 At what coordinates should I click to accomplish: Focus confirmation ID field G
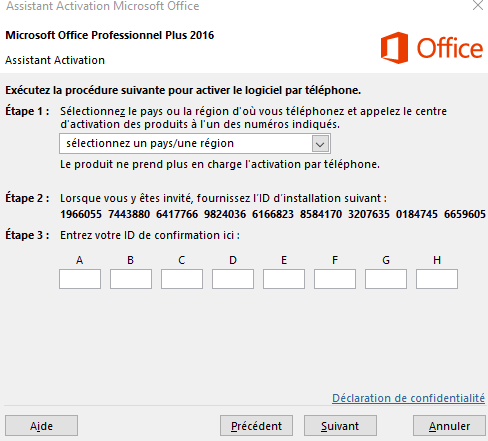(386, 279)
